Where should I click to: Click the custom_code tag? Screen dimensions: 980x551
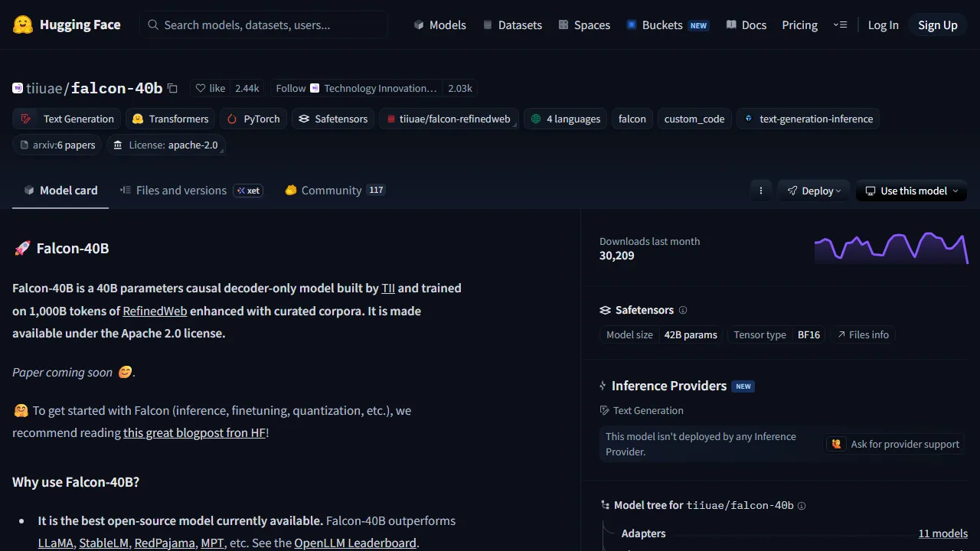pyautogui.click(x=694, y=119)
